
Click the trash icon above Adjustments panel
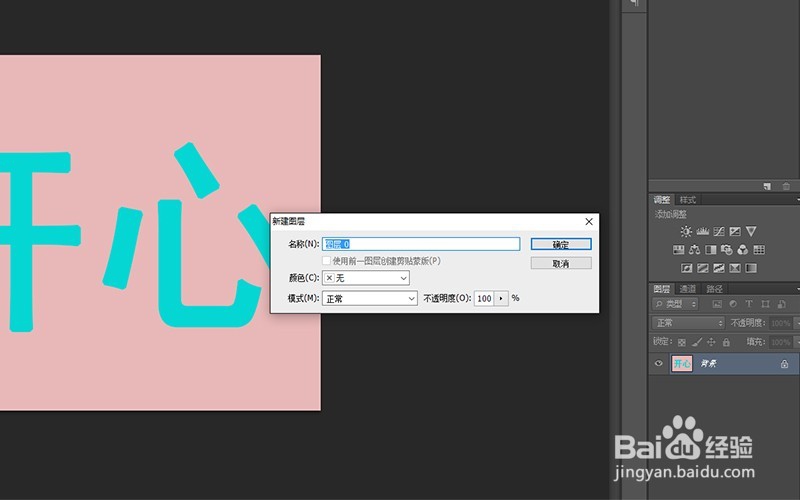[x=786, y=186]
